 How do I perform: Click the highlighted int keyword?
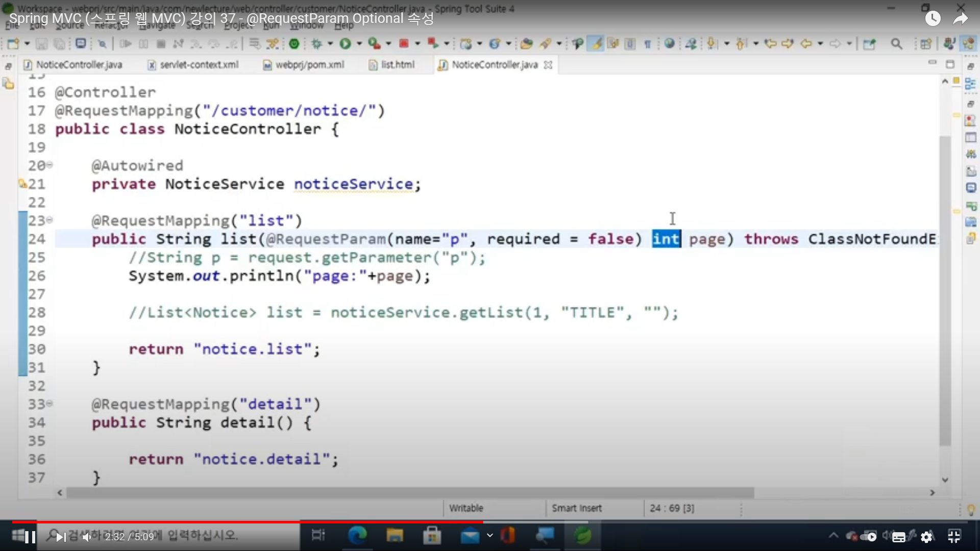coord(666,239)
